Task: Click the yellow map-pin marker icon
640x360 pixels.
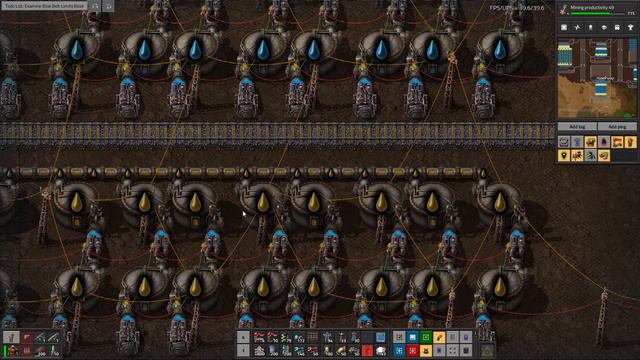Action: tap(564, 156)
